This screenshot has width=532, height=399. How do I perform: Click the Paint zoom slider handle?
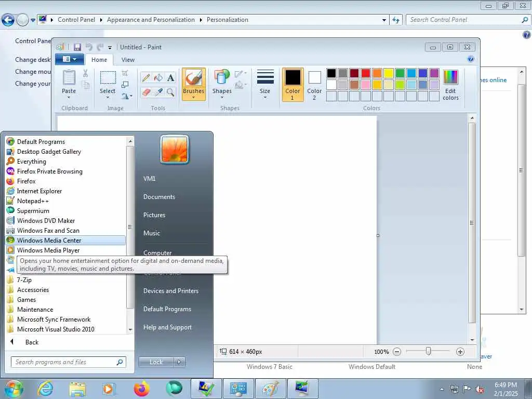point(428,352)
